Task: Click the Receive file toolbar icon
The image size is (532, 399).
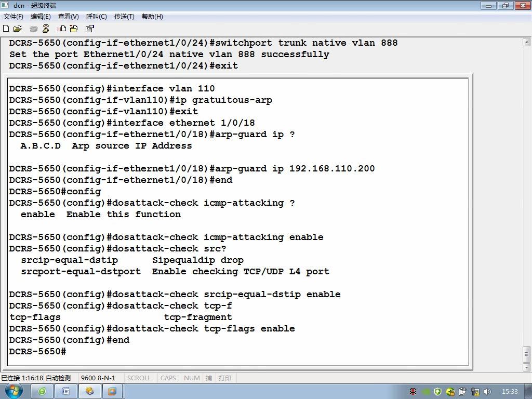Action: pyautogui.click(x=74, y=29)
